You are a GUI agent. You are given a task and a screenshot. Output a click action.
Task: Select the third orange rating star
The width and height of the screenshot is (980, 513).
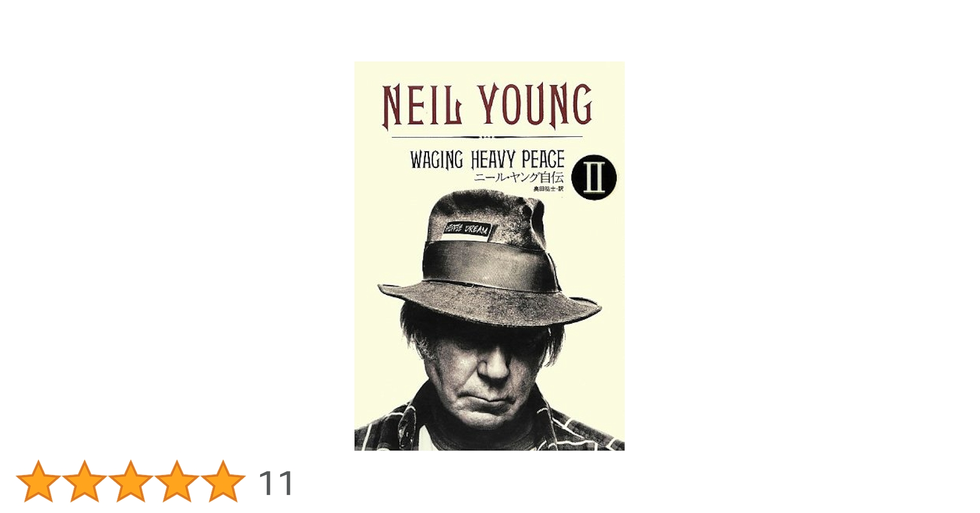tap(130, 481)
